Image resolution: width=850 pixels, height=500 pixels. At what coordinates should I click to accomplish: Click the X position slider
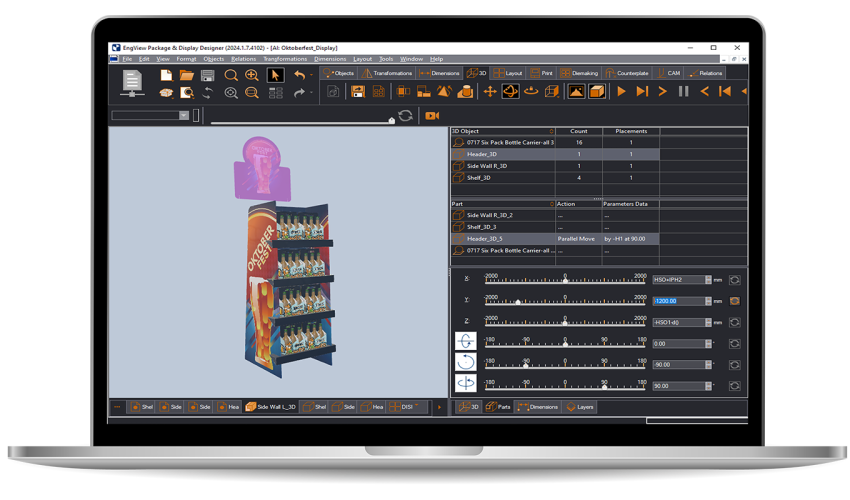(565, 278)
